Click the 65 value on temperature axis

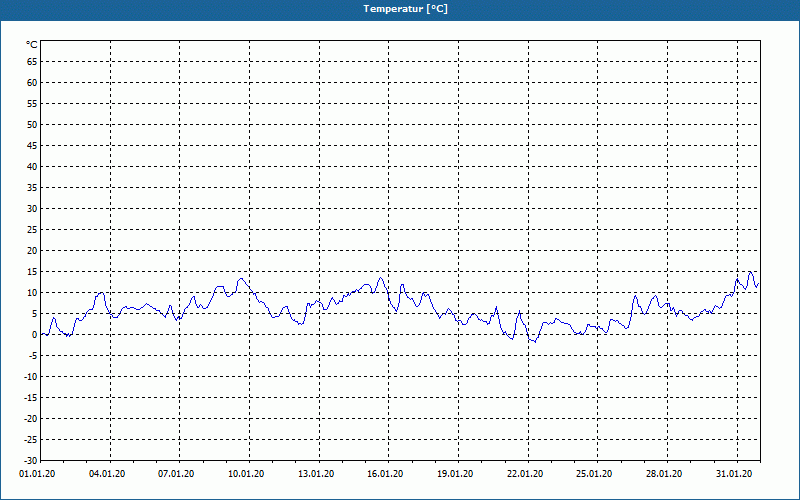click(32, 62)
